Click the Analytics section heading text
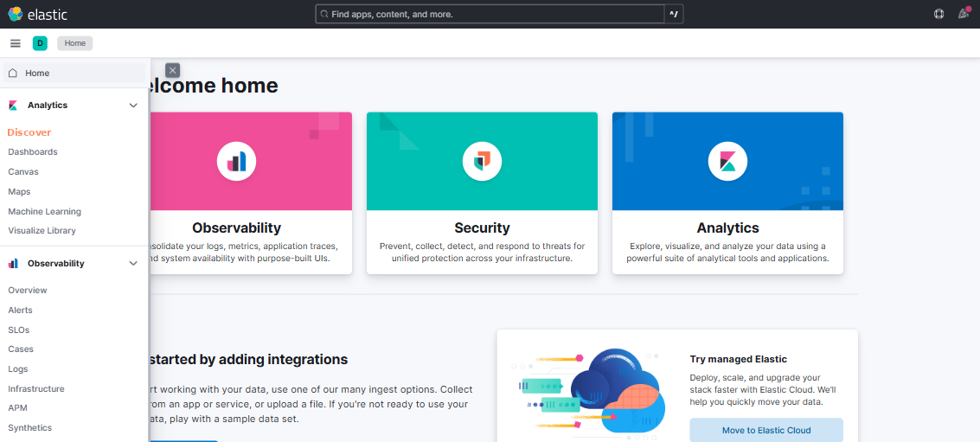This screenshot has width=980, height=442. (x=48, y=105)
